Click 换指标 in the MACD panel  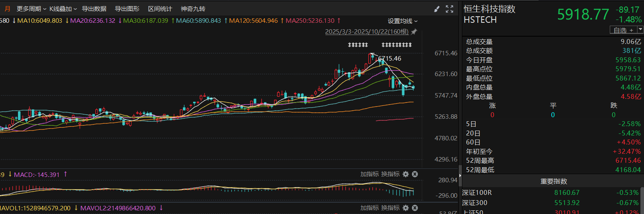(x=391, y=174)
